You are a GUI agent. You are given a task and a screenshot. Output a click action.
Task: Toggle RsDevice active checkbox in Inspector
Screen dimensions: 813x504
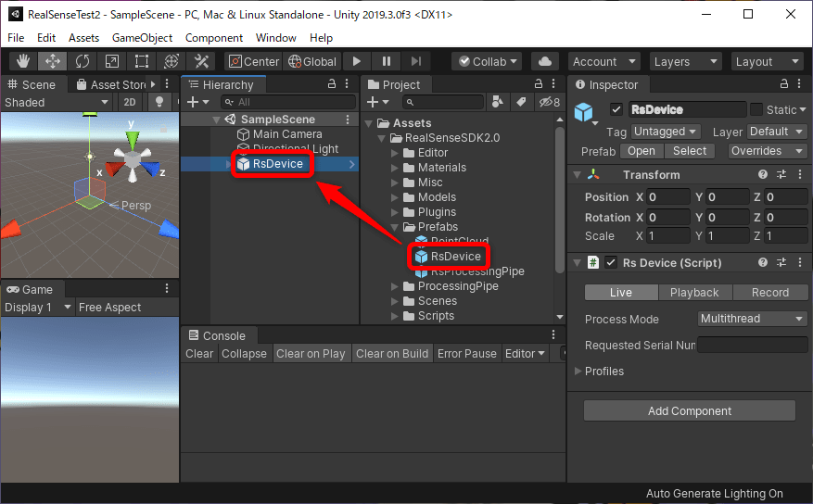[616, 109]
